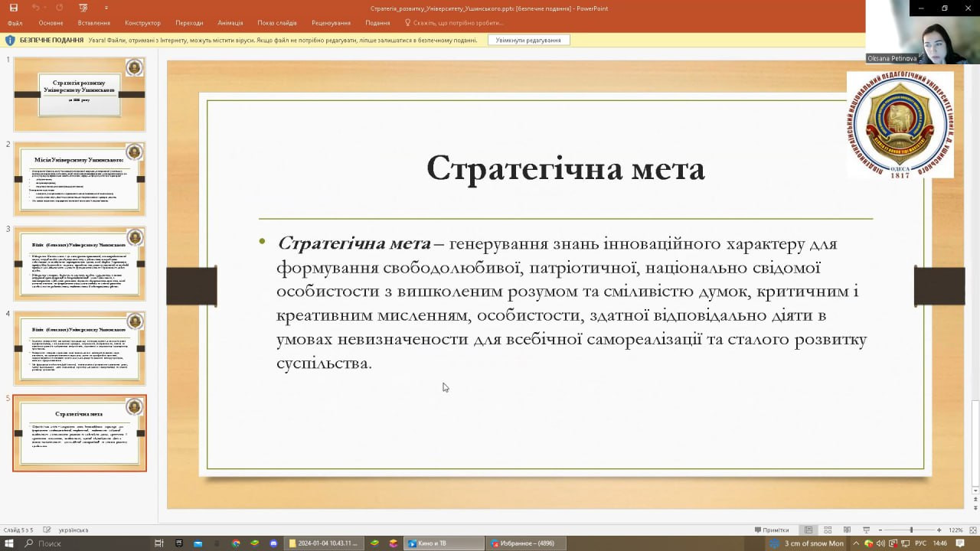Open the Кино и ТВ taskbar window
This screenshot has width=980, height=551.
tap(444, 543)
